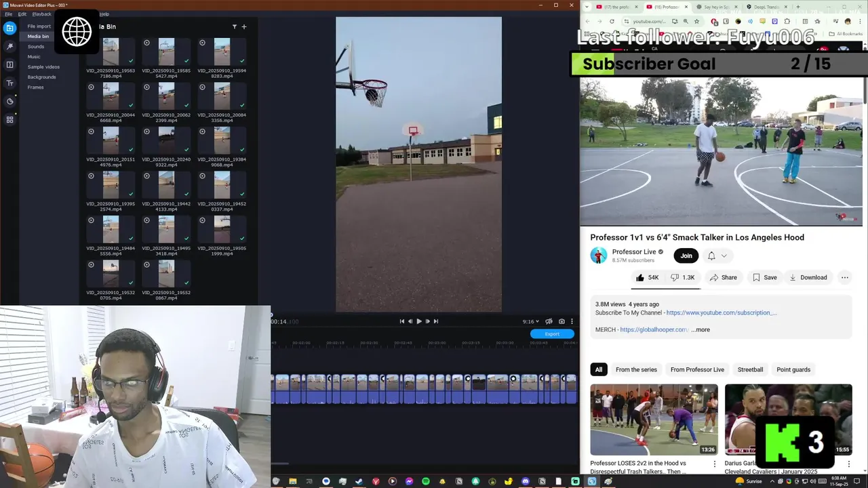
Task: Open the Edit menu in Movavi
Action: (x=22, y=14)
